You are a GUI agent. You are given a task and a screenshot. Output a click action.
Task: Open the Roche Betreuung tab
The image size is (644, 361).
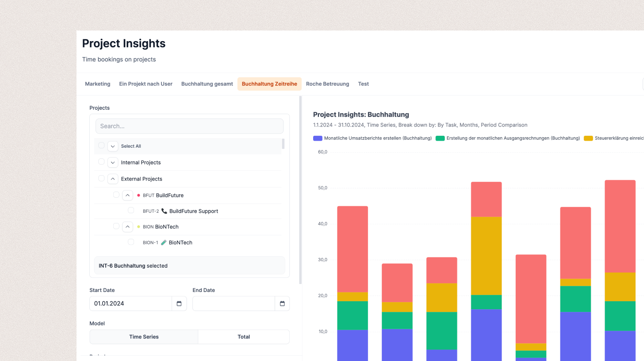pyautogui.click(x=327, y=84)
